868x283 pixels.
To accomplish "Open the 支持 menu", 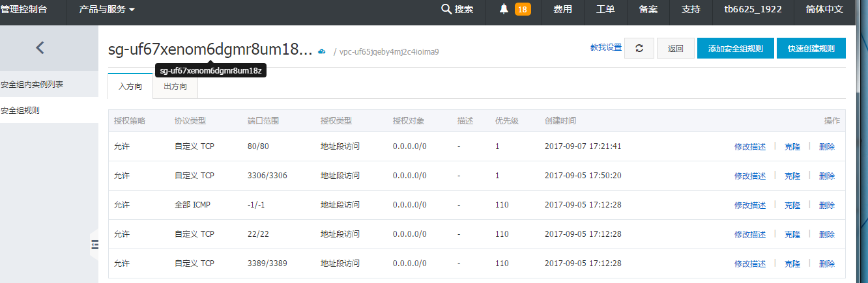I will (691, 10).
